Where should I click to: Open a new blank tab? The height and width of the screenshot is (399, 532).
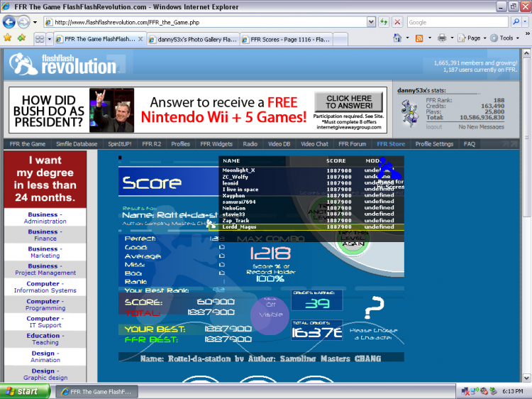(340, 39)
